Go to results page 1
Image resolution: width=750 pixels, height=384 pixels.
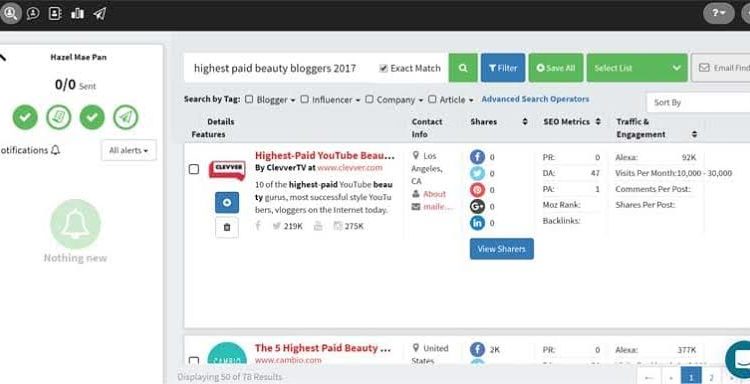click(x=691, y=377)
